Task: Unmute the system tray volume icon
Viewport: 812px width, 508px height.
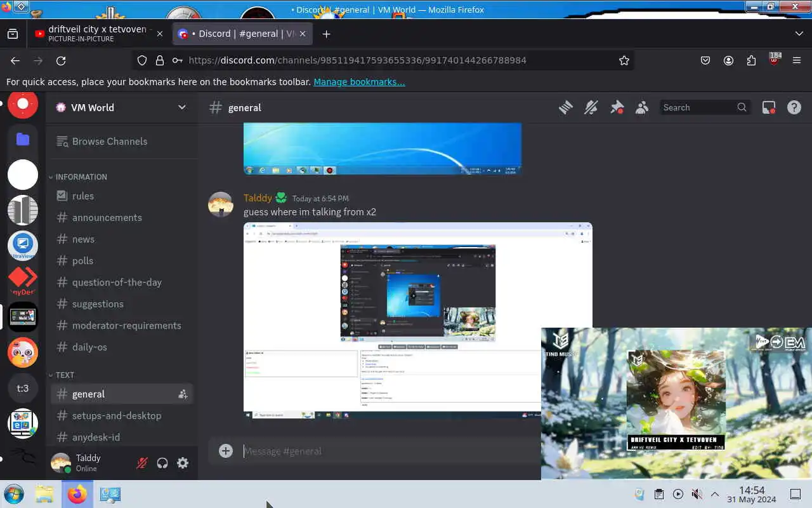Action: click(x=697, y=494)
